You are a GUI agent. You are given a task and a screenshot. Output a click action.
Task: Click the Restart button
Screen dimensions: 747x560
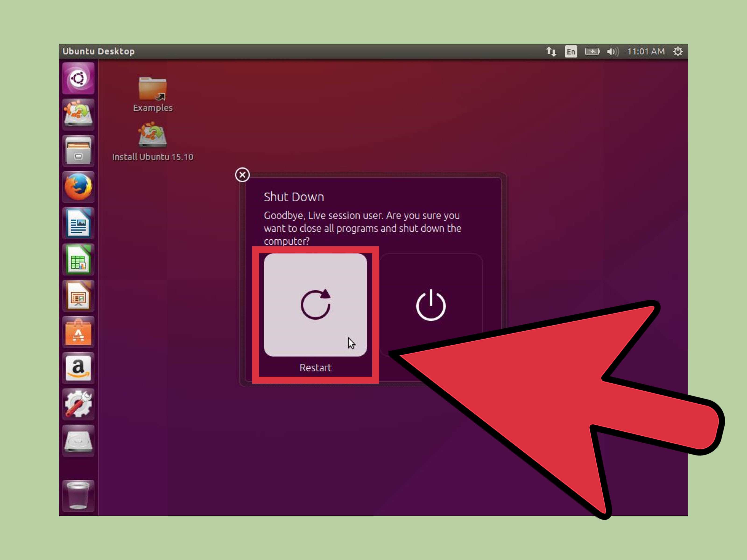click(x=315, y=305)
